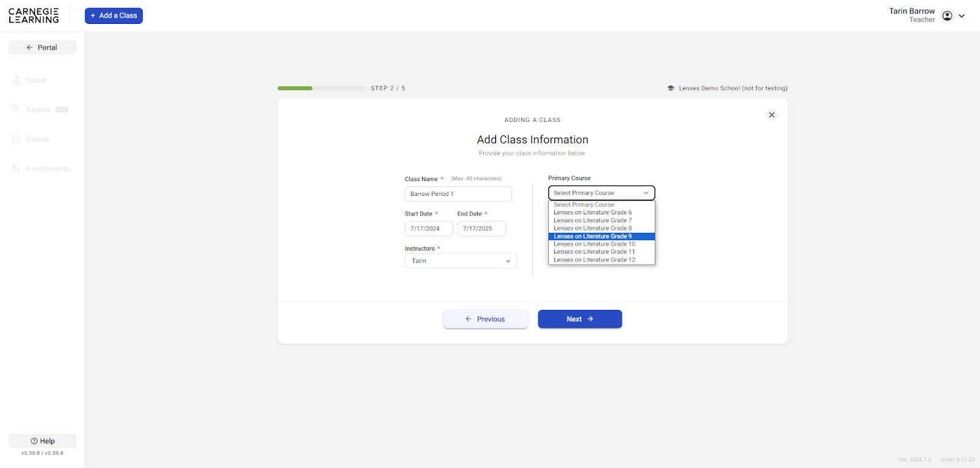Screen dimensions: 980x468
Task: Click the Explore magnifier icon
Action: [17, 109]
